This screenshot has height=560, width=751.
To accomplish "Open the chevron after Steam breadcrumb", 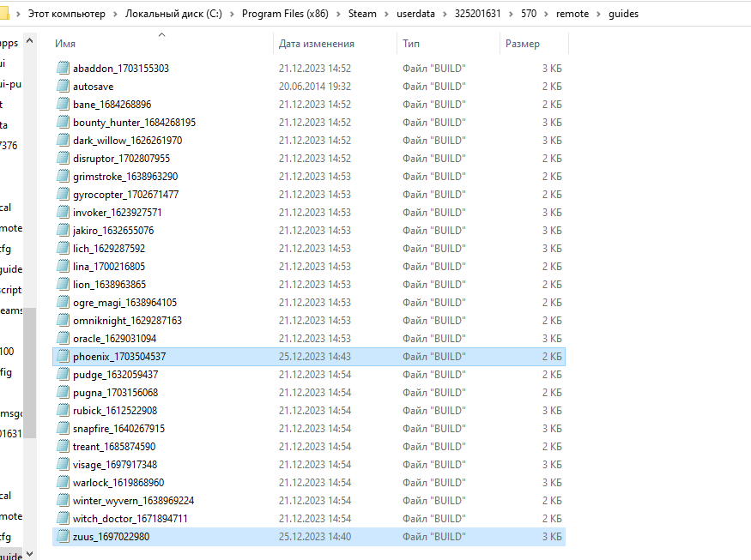I will click(386, 14).
